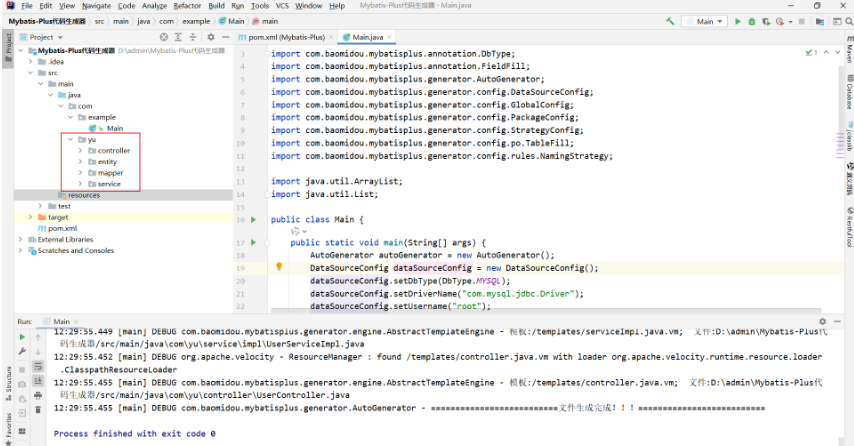Image resolution: width=854 pixels, height=446 pixels.
Task: Expand the mapper package
Action: [x=80, y=173]
